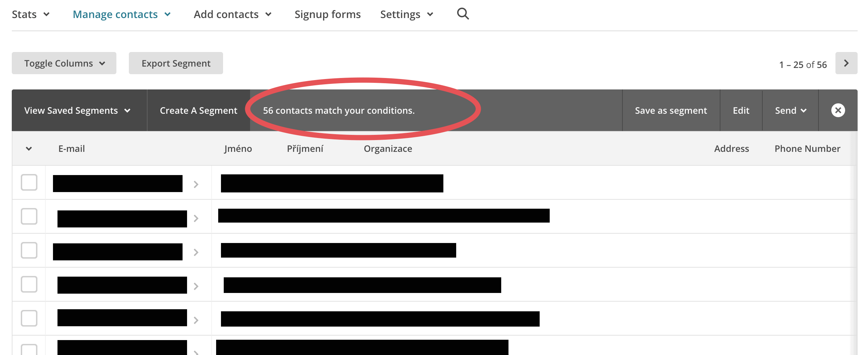Go to Signup forms
The height and width of the screenshot is (355, 868).
tap(327, 14)
